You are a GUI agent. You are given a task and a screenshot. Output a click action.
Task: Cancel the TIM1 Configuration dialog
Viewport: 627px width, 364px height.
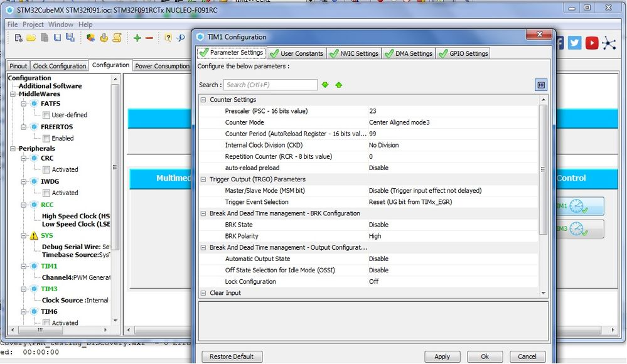pyautogui.click(x=527, y=356)
